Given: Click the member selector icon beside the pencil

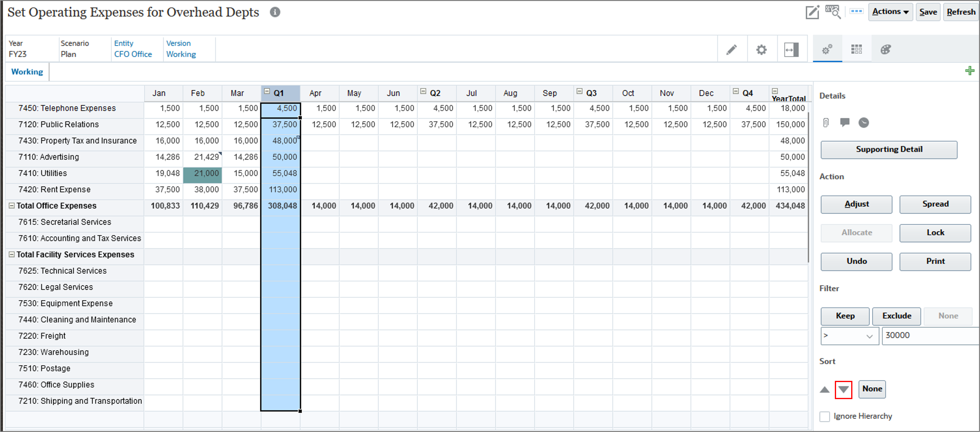Looking at the screenshot, I should pyautogui.click(x=833, y=12).
